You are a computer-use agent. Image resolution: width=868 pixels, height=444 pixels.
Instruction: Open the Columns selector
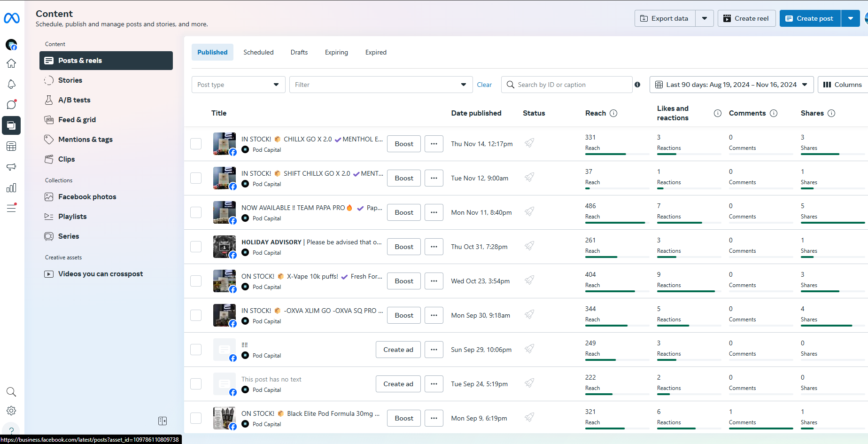(x=843, y=85)
